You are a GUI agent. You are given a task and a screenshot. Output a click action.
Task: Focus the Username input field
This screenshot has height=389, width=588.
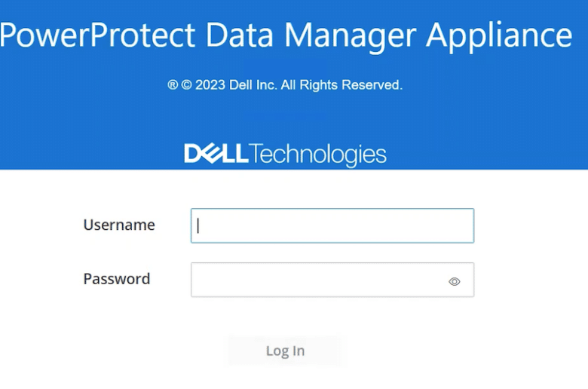click(332, 225)
